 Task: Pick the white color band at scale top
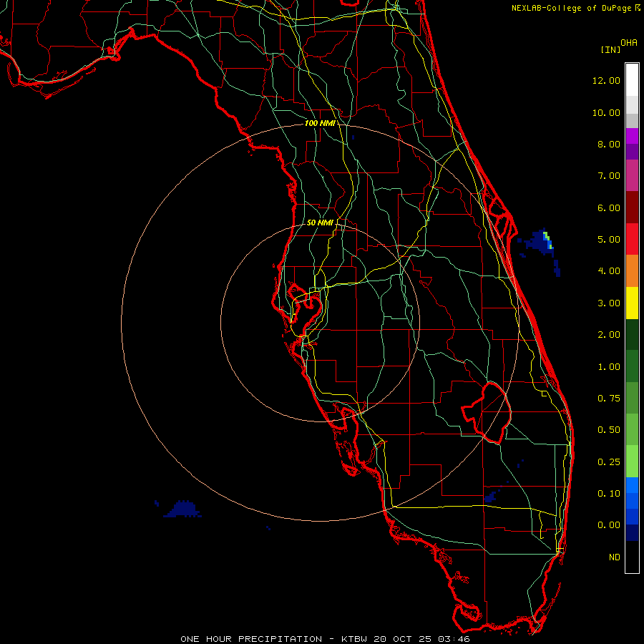(x=632, y=80)
